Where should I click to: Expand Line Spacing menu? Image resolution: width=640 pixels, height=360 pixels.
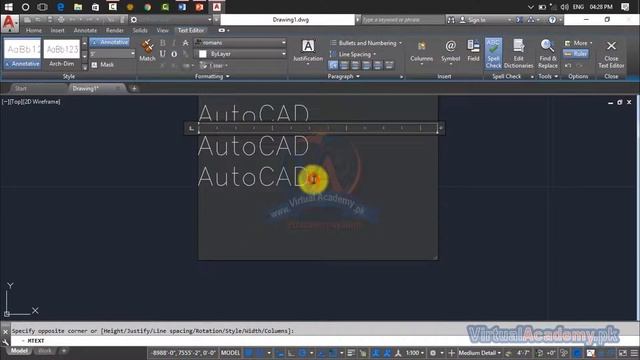353,54
